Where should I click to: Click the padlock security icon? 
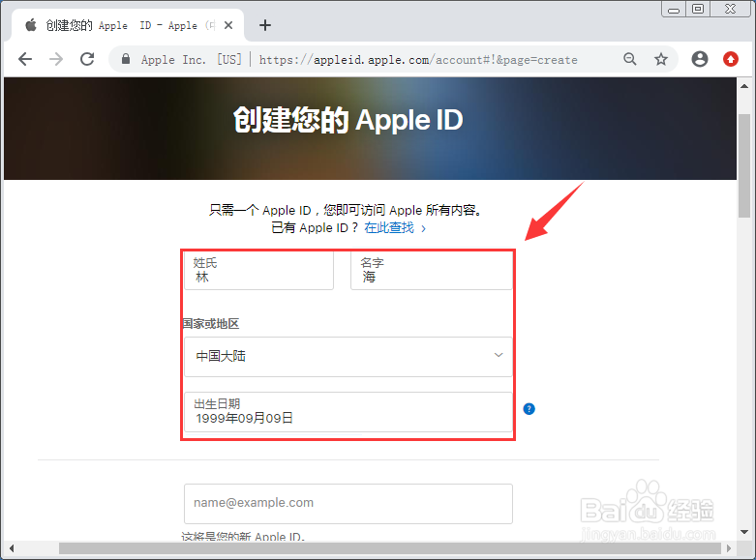(126, 59)
